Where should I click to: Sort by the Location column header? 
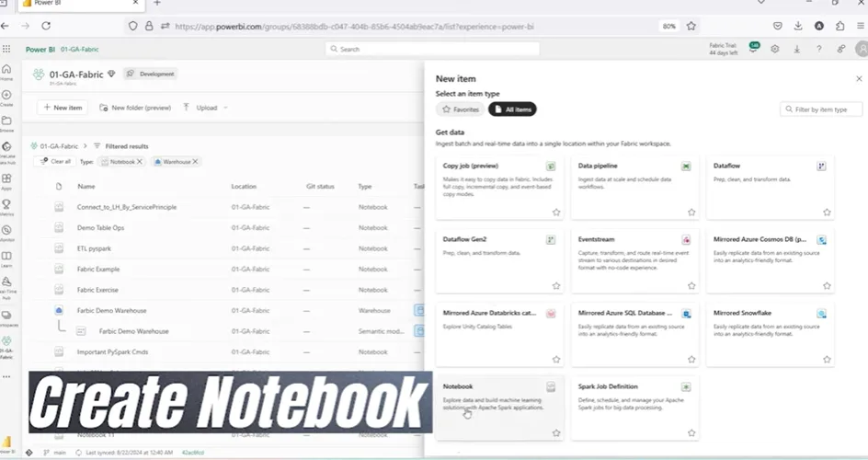click(x=244, y=187)
